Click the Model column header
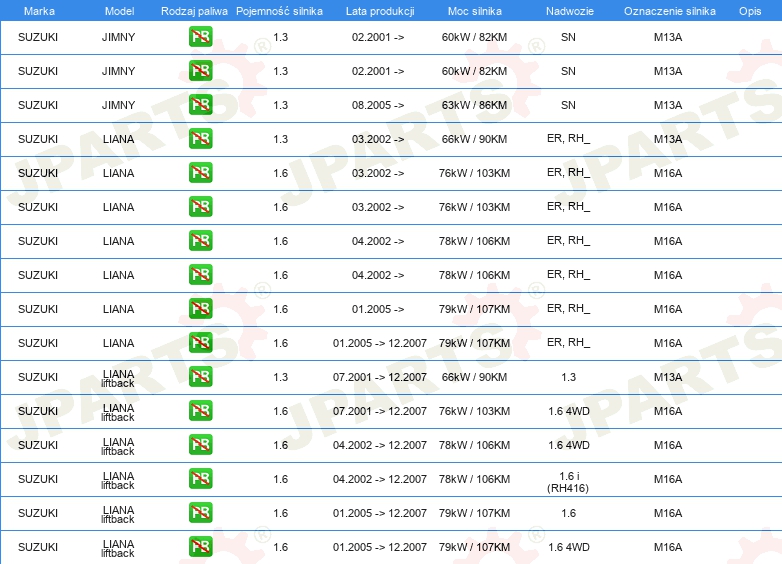The image size is (782, 564). (119, 11)
